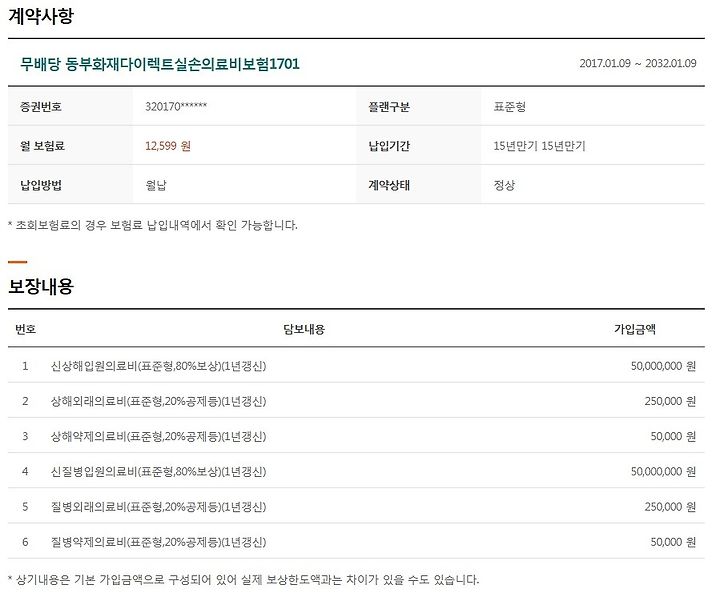The image size is (720, 605).
Task: Select row 상해약제의료비(표준형,20%공제등)(1년갱신)
Action: 356,436
